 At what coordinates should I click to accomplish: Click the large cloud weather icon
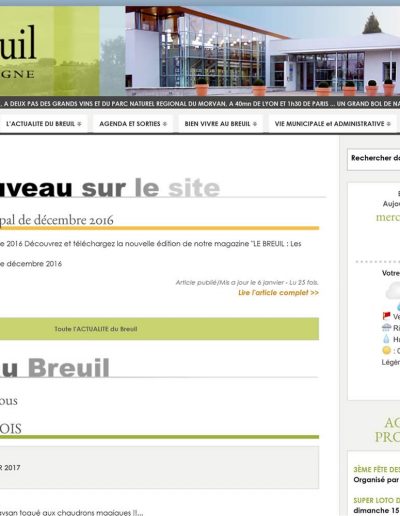393,291
